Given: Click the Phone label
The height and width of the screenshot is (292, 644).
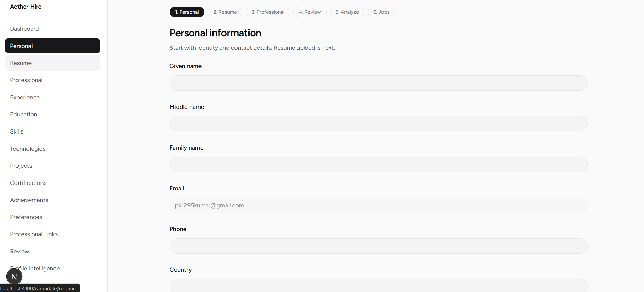Looking at the screenshot, I should tap(178, 229).
